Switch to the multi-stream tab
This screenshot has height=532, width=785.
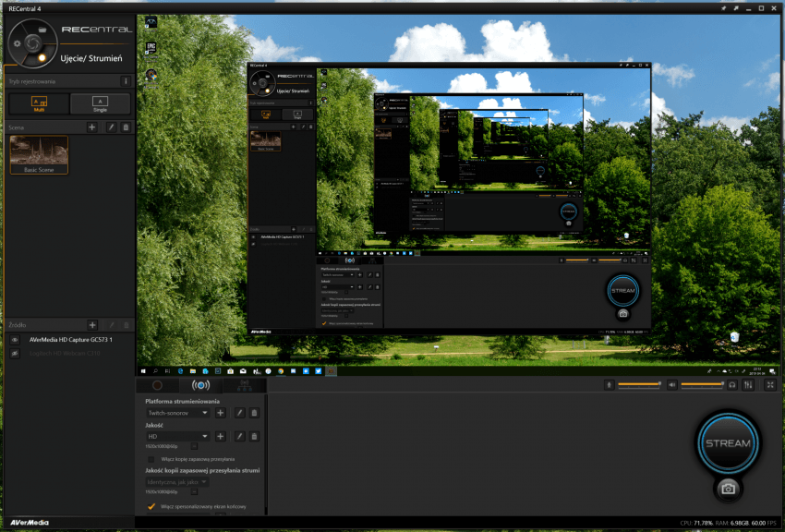coord(245,385)
